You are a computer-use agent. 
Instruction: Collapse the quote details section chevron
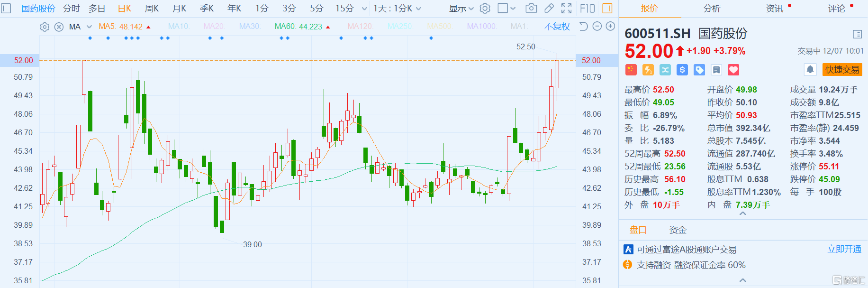pyautogui.click(x=743, y=214)
